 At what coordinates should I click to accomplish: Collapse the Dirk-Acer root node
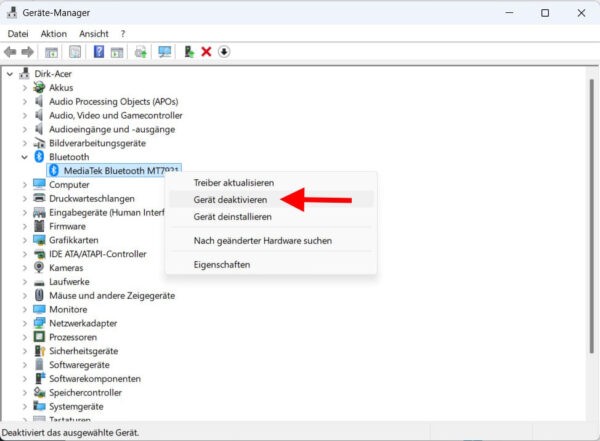coord(10,74)
